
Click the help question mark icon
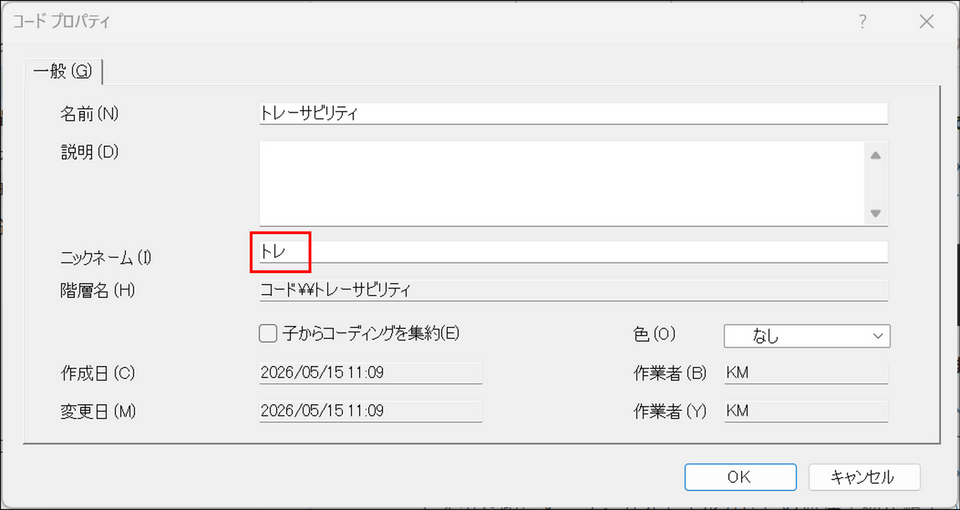(863, 22)
